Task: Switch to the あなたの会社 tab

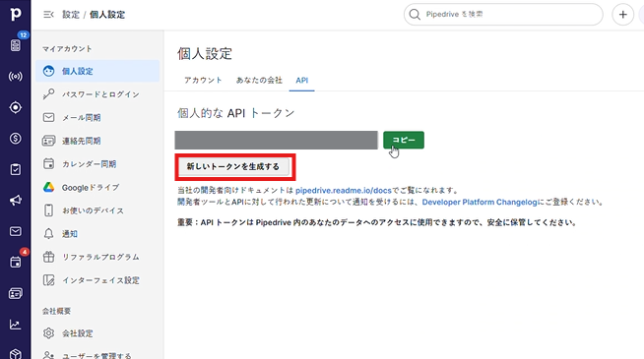Action: 259,80
